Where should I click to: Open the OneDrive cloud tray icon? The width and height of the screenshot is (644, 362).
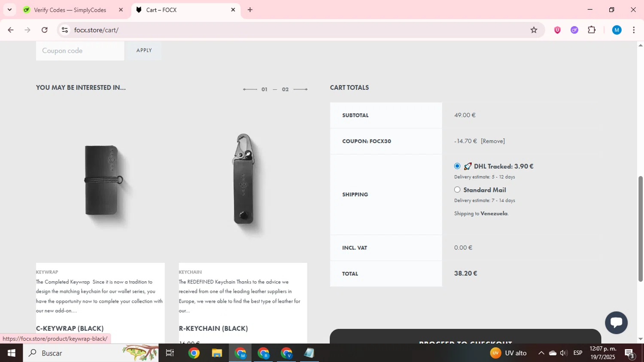pyautogui.click(x=553, y=353)
